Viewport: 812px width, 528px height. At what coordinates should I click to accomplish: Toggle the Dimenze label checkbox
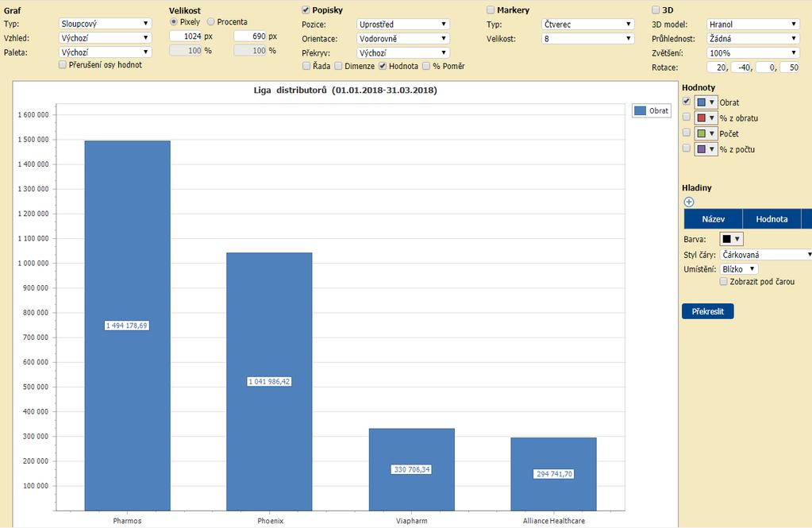[x=338, y=66]
